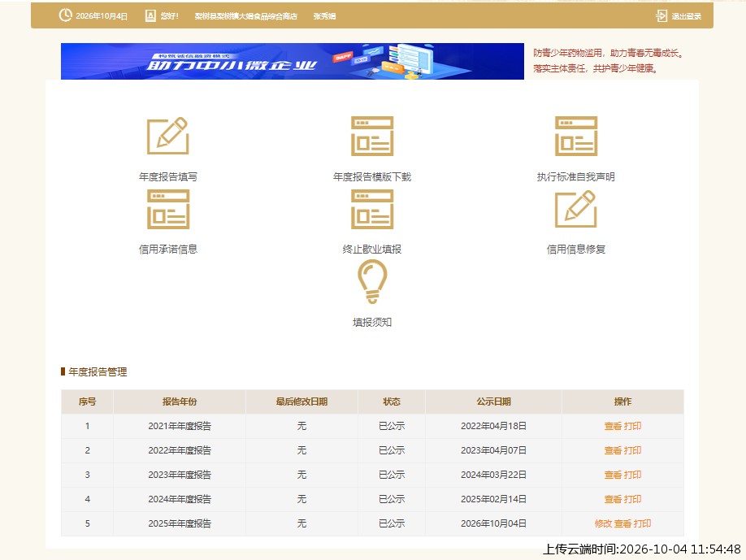
Task: Click the user profile icon beside 您好!
Action: tap(150, 15)
